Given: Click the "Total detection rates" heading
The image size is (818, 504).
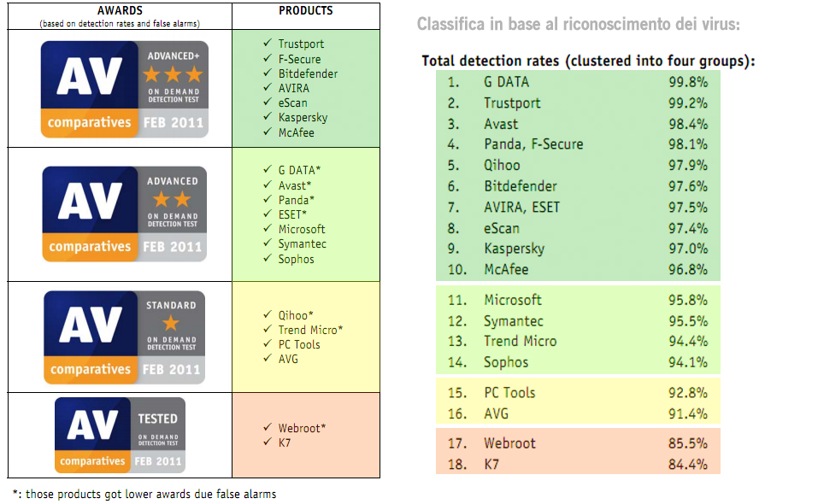Looking at the screenshot, I should pos(588,62).
